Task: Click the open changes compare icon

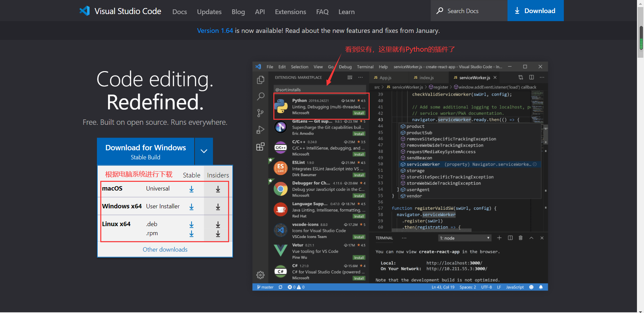Action: (x=521, y=77)
